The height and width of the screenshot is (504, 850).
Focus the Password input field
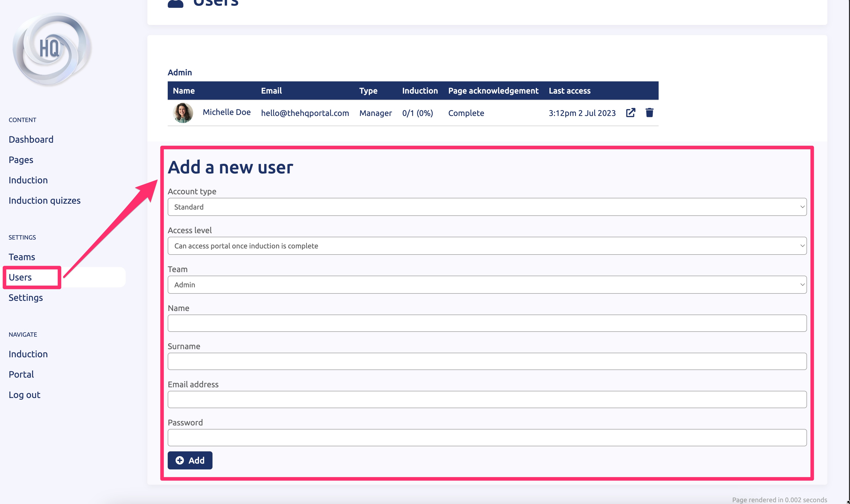[487, 437]
